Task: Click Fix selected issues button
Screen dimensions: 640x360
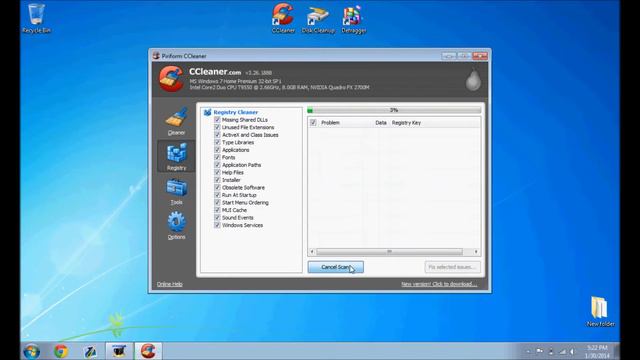Action: pyautogui.click(x=452, y=267)
